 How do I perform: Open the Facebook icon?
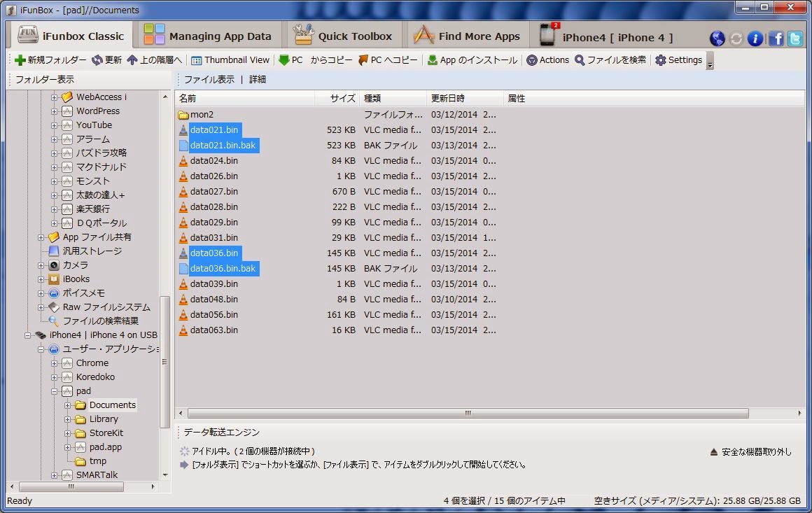[x=776, y=38]
